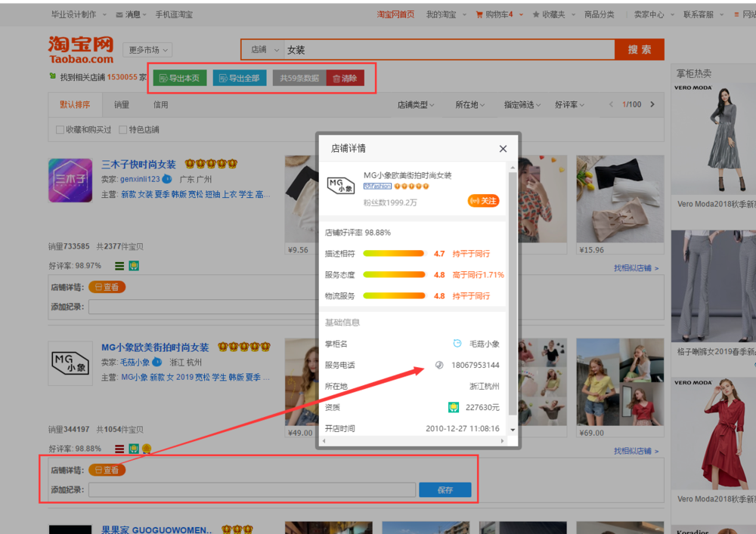
Task: Click the shopping cart icon in top bar
Action: (x=479, y=14)
